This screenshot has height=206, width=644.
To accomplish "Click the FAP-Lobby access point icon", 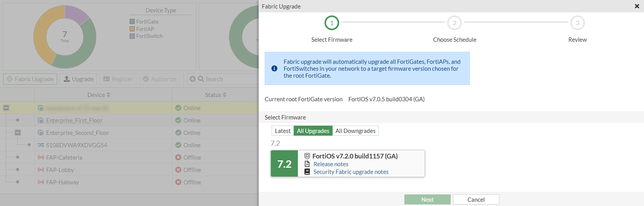I will click(41, 170).
